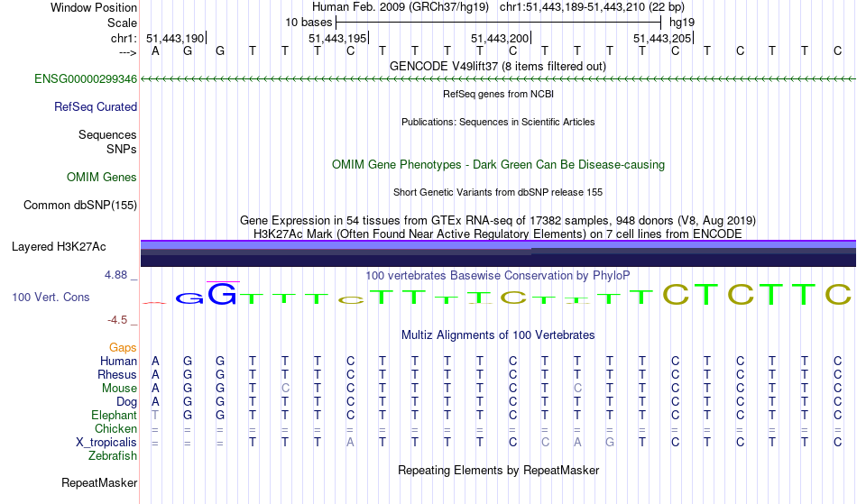Open the RefSeq Curated track label
Viewport: 857px width, 504px height.
tap(96, 107)
